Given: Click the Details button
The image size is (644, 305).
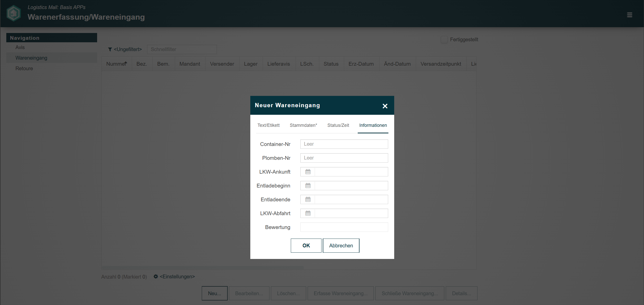Looking at the screenshot, I should (461, 293).
